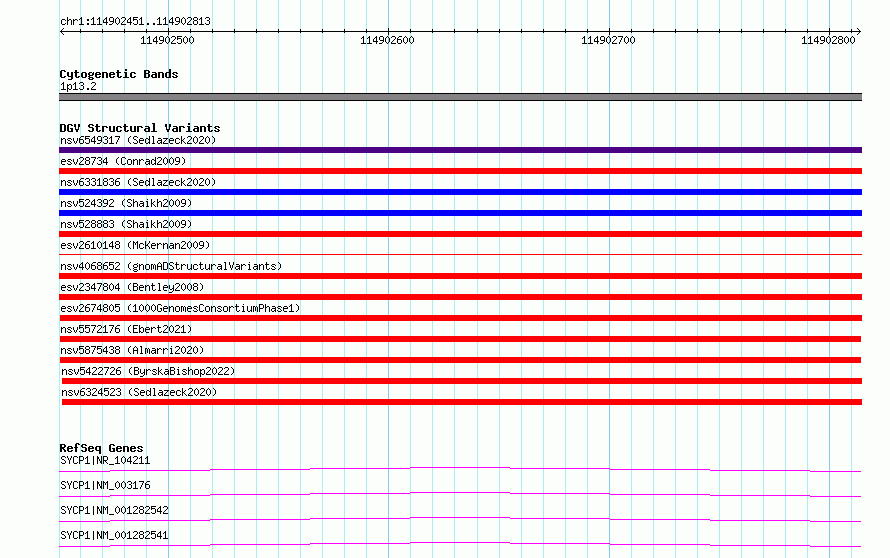Click the magenta SYCP1|NM_001282542 intron line

[x=460, y=519]
